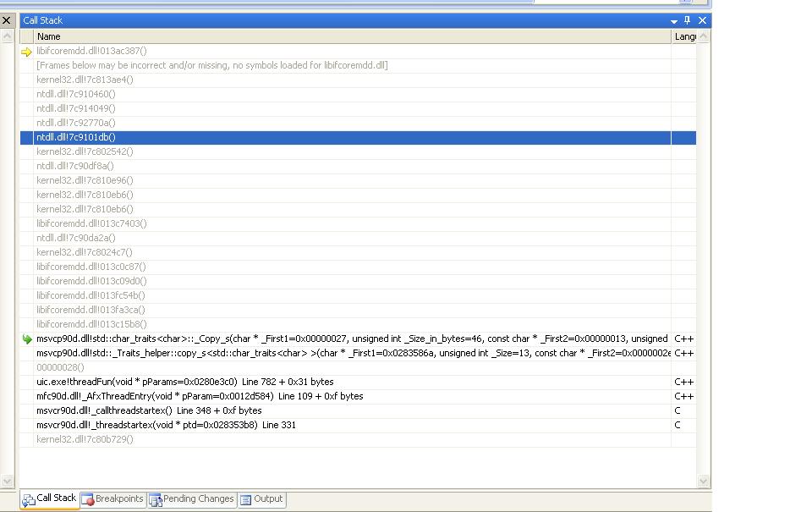Click the Pending Changes tab icon
The height and width of the screenshot is (512, 812).
pos(156,499)
